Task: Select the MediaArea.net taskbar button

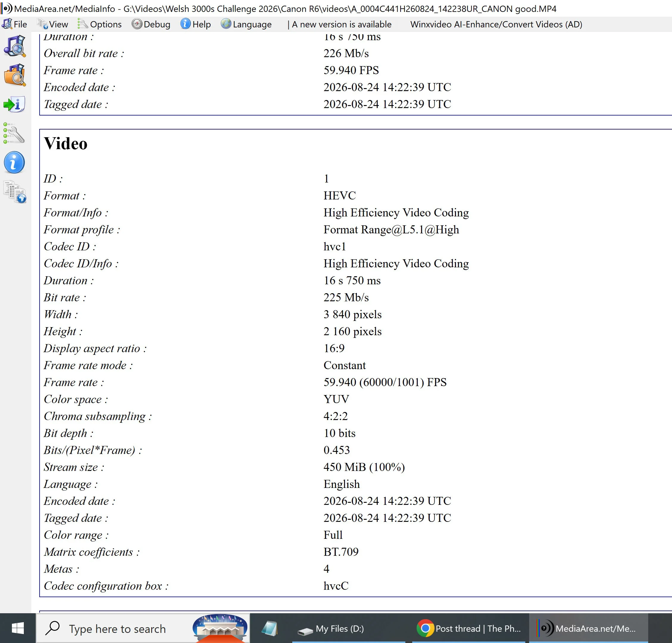Action: (588, 629)
